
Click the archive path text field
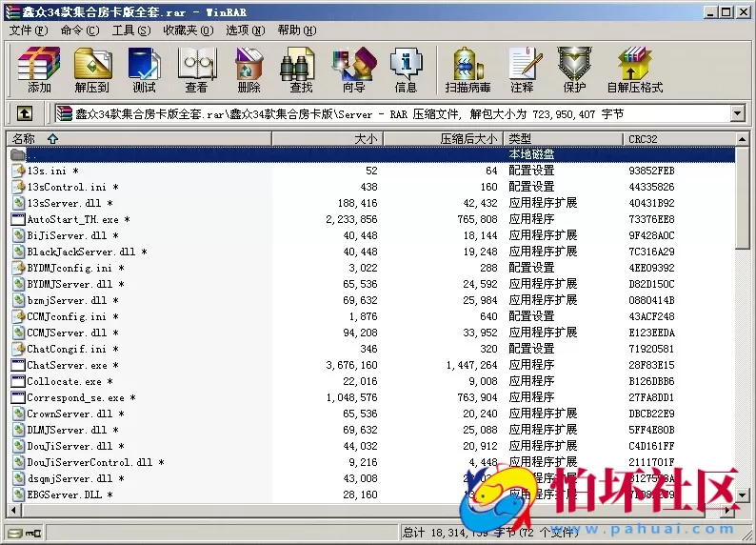[392, 114]
